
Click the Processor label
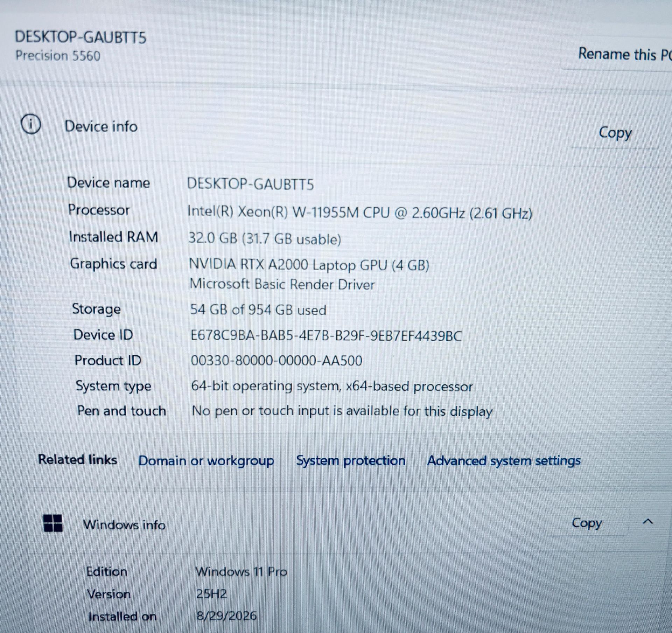click(99, 210)
